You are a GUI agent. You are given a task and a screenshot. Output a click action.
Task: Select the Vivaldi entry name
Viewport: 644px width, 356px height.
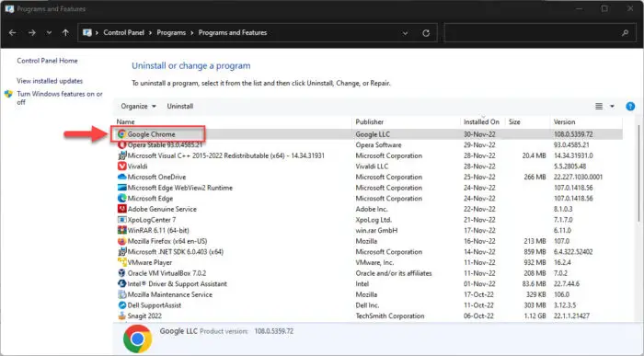[x=138, y=167]
